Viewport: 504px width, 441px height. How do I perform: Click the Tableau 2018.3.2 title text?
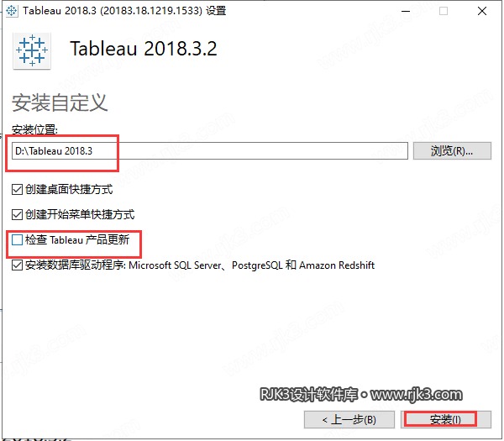point(144,49)
